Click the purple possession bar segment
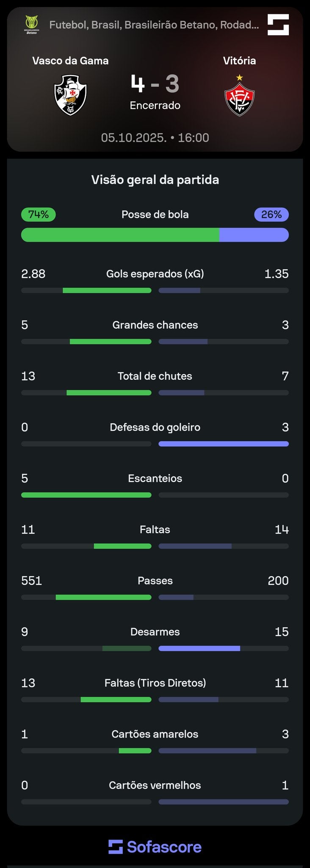 coord(254,235)
